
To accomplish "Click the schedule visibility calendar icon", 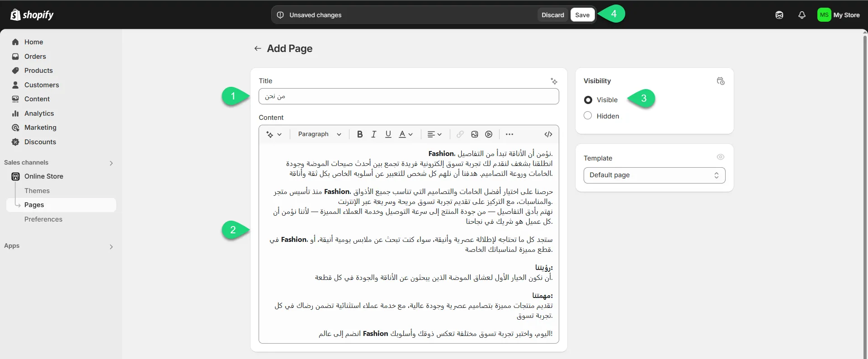I will (721, 81).
